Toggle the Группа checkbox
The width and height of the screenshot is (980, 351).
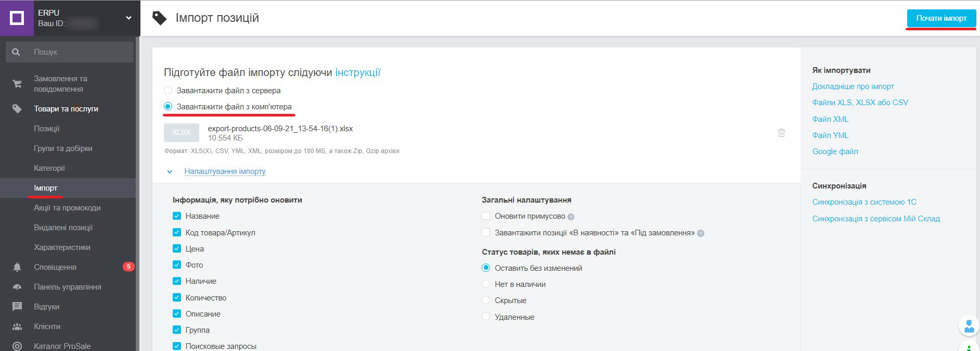(x=177, y=330)
